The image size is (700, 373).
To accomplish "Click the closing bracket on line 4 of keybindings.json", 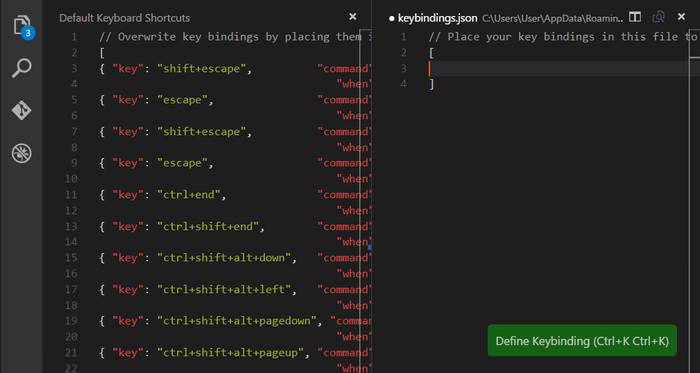I will tap(431, 84).
